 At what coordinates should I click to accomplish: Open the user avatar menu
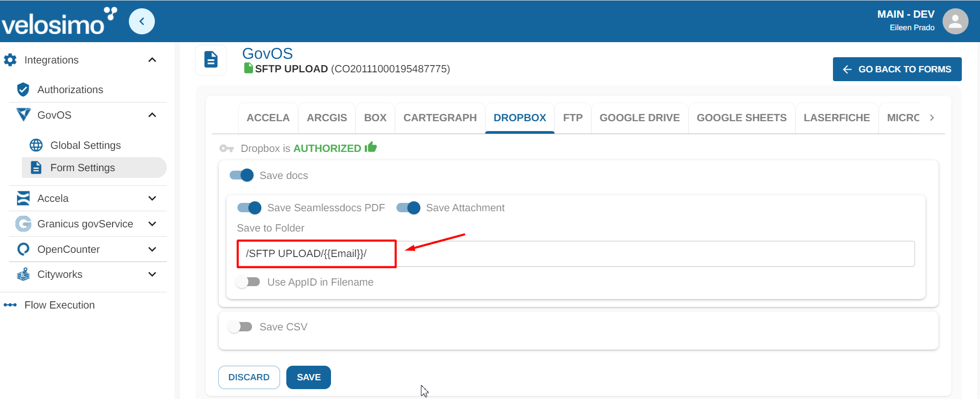(x=955, y=21)
